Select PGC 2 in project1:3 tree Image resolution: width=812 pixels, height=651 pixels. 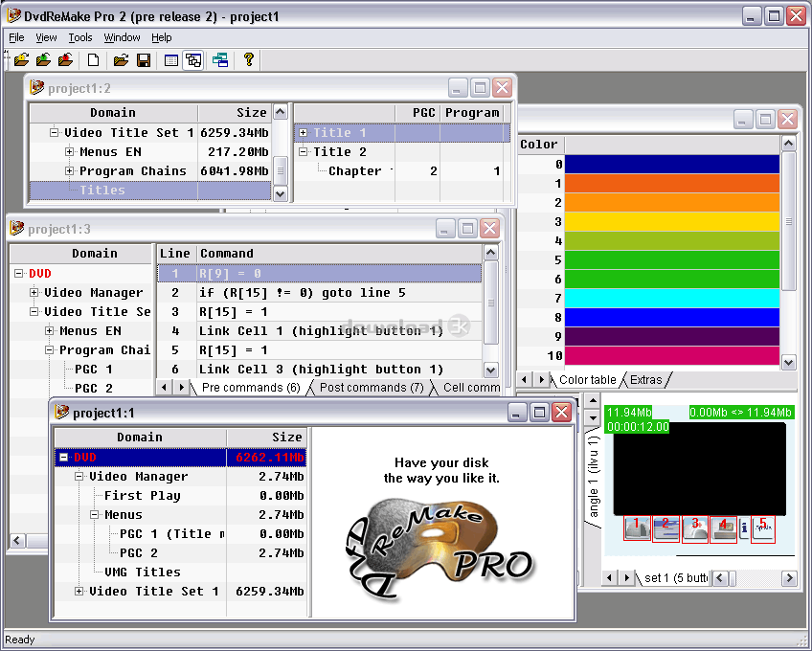coord(93,389)
